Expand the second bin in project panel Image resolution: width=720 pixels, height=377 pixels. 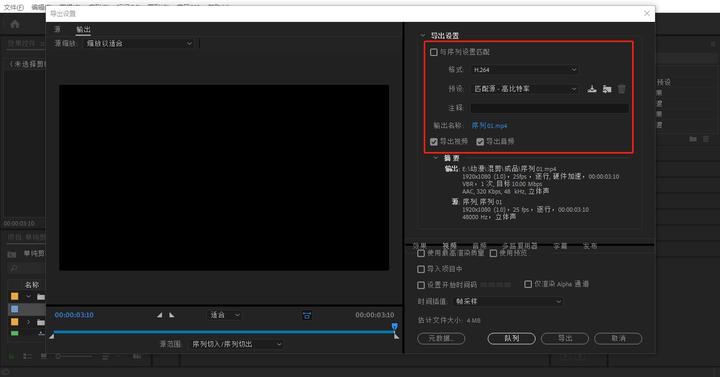[x=28, y=322]
